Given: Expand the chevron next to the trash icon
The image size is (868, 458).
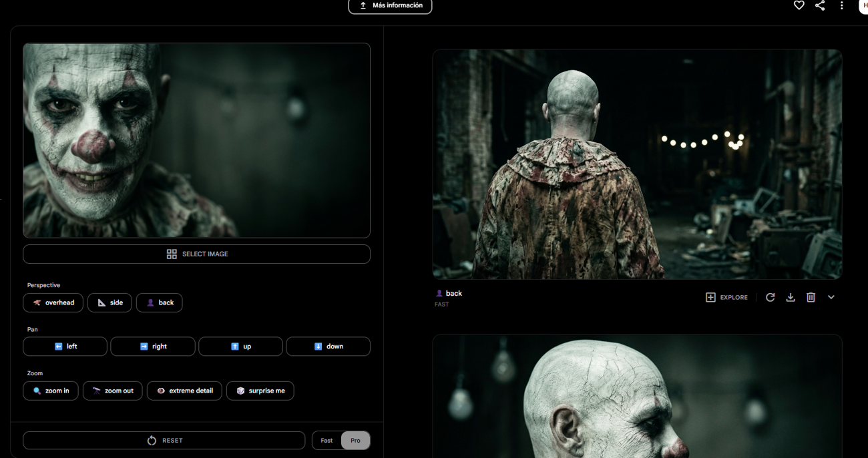Looking at the screenshot, I should click(x=831, y=297).
